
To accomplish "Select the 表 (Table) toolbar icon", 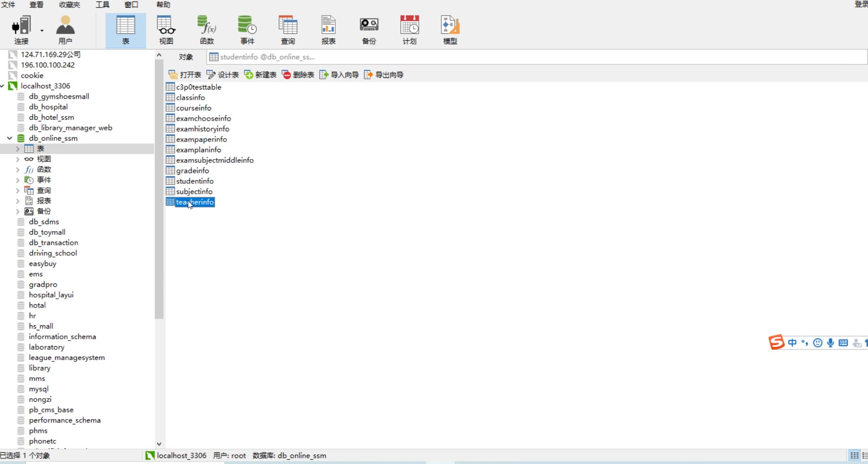I will click(126, 30).
